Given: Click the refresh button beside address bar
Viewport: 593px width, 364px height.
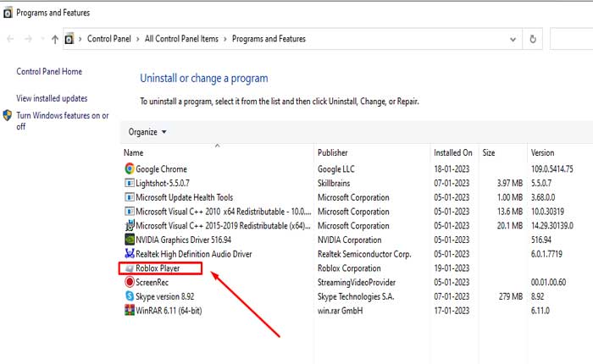Looking at the screenshot, I should (x=533, y=39).
